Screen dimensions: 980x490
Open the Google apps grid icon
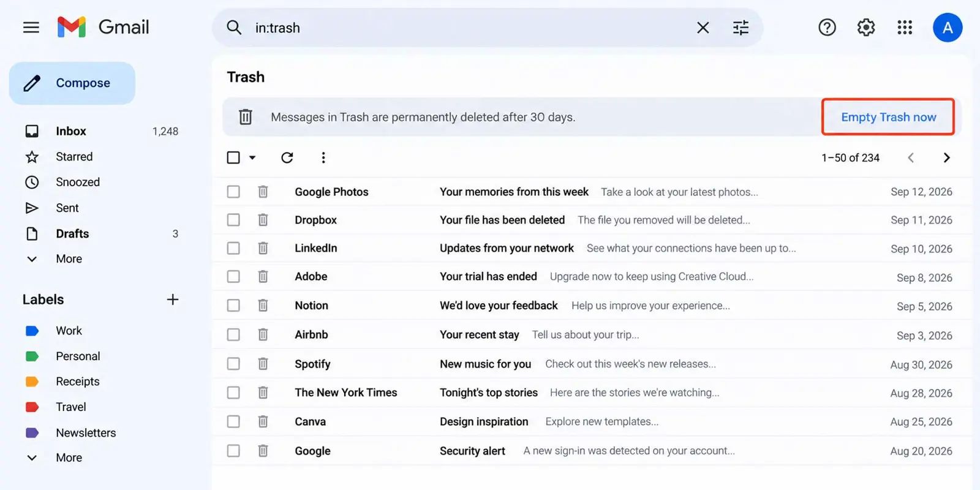(x=905, y=27)
